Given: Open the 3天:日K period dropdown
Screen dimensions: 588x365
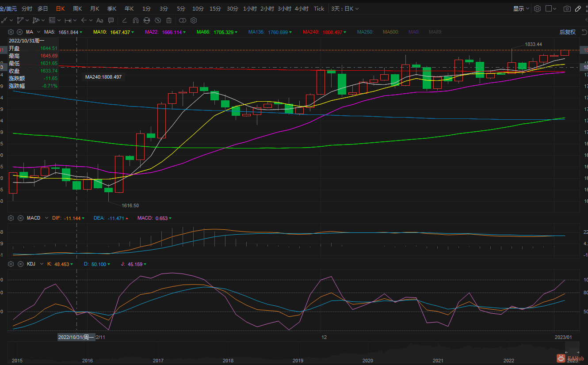Looking at the screenshot, I should point(345,8).
